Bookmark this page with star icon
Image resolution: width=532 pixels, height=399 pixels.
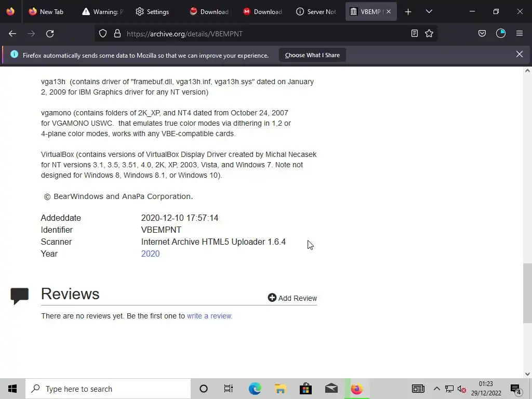click(429, 33)
